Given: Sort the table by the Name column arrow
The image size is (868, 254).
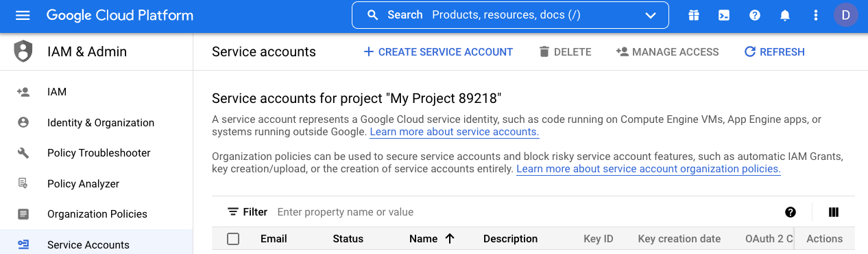Looking at the screenshot, I should [x=450, y=239].
